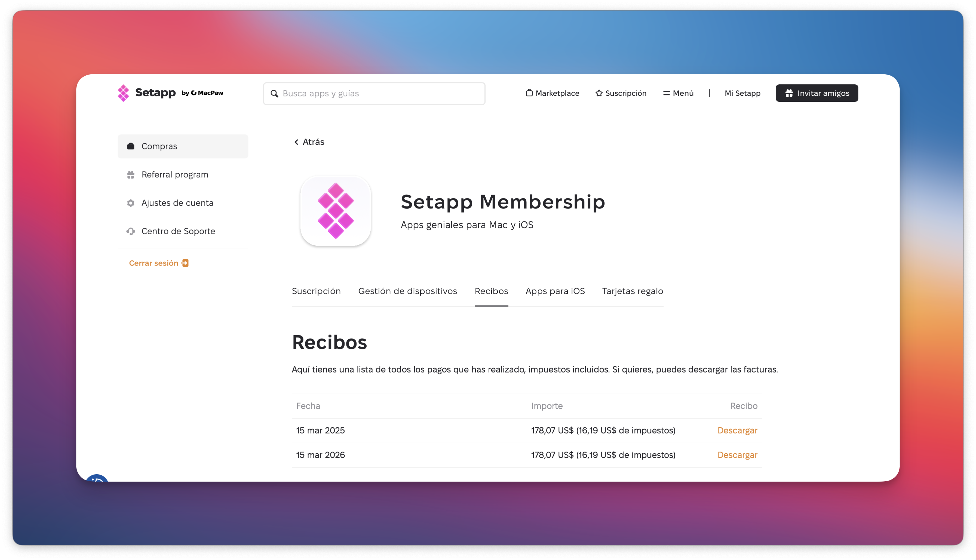976x560 pixels.
Task: Open the Tarjetas regalo tab
Action: [x=633, y=291]
